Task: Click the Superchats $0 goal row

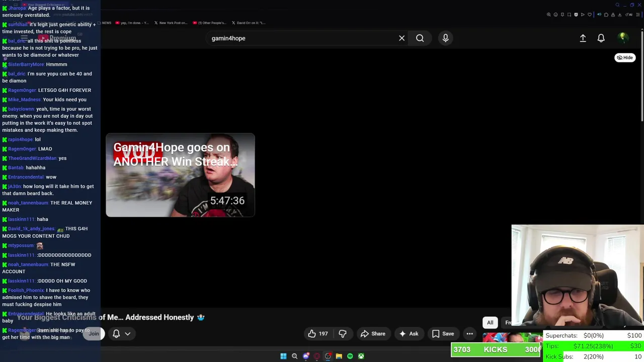Action: pos(594,335)
